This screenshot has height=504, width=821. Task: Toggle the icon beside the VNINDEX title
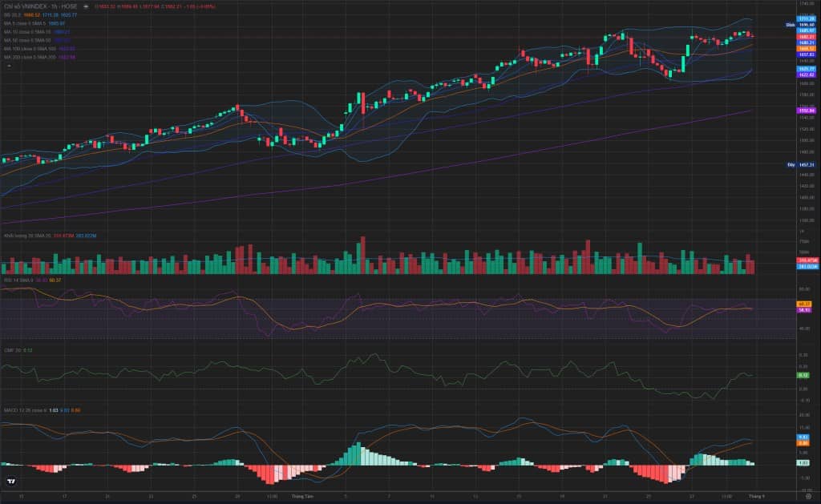[x=86, y=6]
